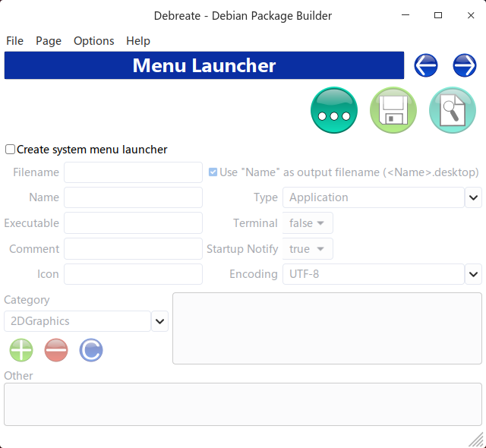Open the Options menu
The height and width of the screenshot is (448, 486).
click(94, 41)
